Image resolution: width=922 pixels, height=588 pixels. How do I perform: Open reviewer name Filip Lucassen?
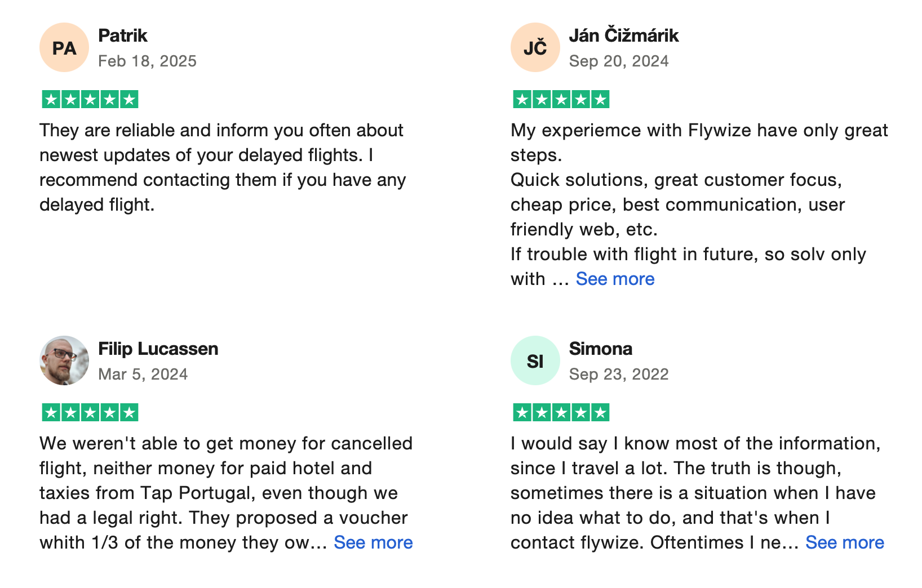[x=158, y=349]
